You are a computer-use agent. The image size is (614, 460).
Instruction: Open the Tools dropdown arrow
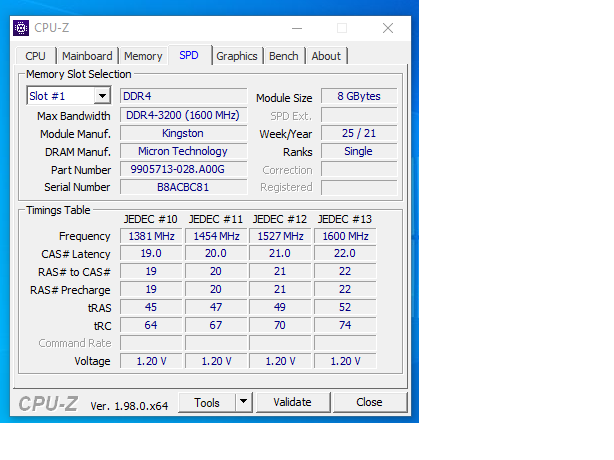pyautogui.click(x=244, y=402)
